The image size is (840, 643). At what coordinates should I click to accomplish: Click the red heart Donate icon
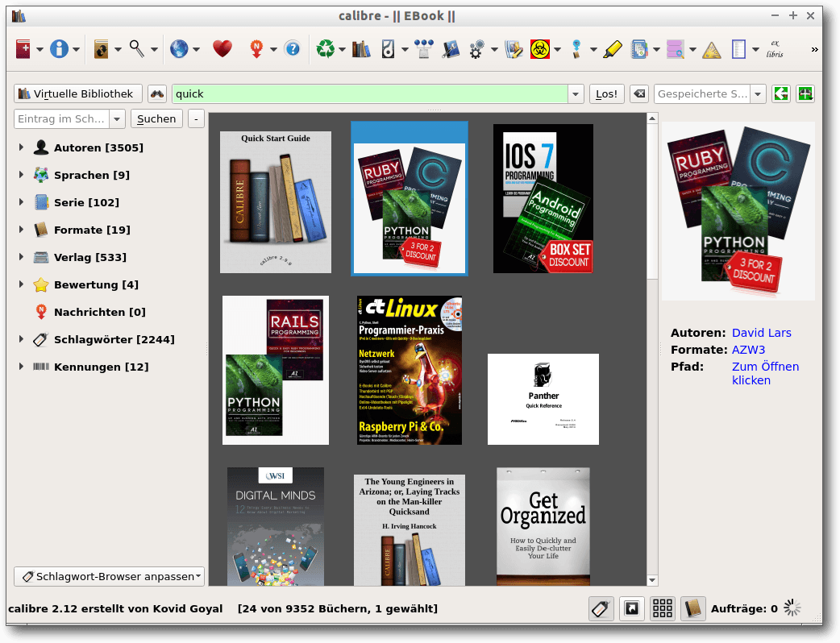222,49
